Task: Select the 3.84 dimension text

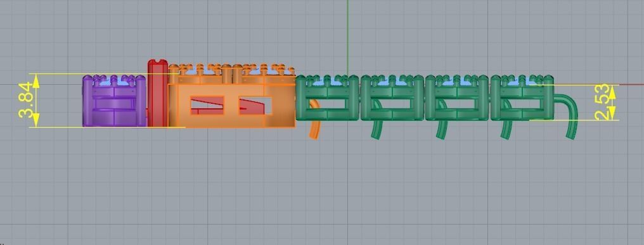Action: 26,100
